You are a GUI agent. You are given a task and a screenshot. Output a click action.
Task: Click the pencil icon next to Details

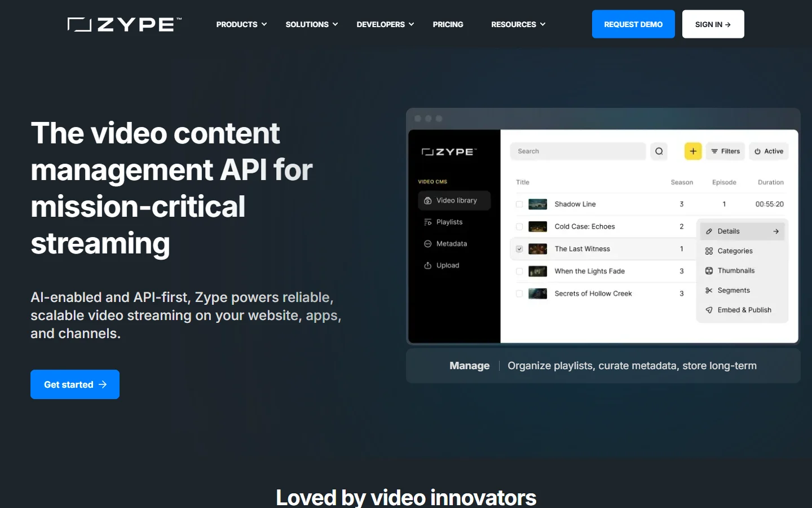709,231
